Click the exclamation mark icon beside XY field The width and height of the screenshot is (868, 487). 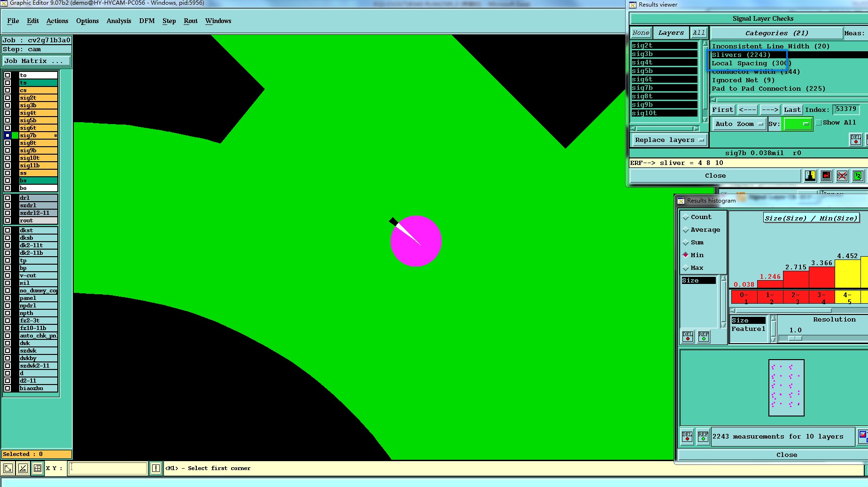(156, 468)
